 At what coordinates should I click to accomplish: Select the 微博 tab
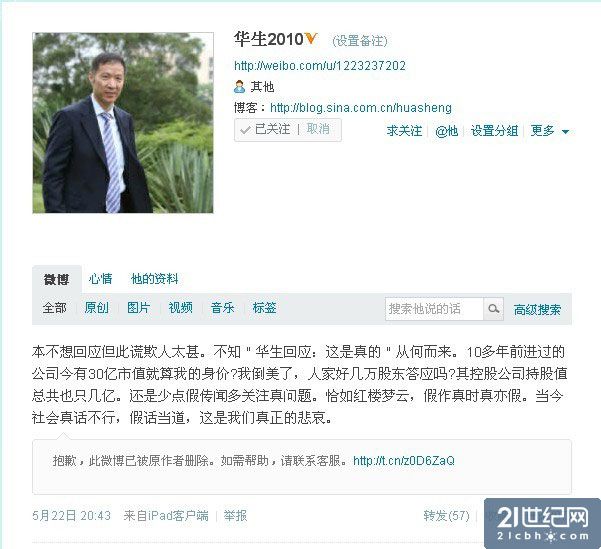click(x=57, y=279)
